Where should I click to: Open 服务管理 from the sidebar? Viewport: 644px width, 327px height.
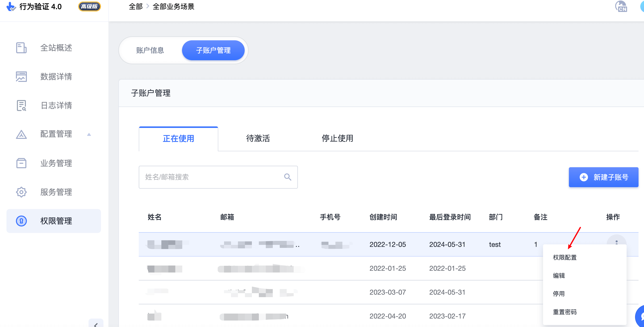pyautogui.click(x=56, y=192)
